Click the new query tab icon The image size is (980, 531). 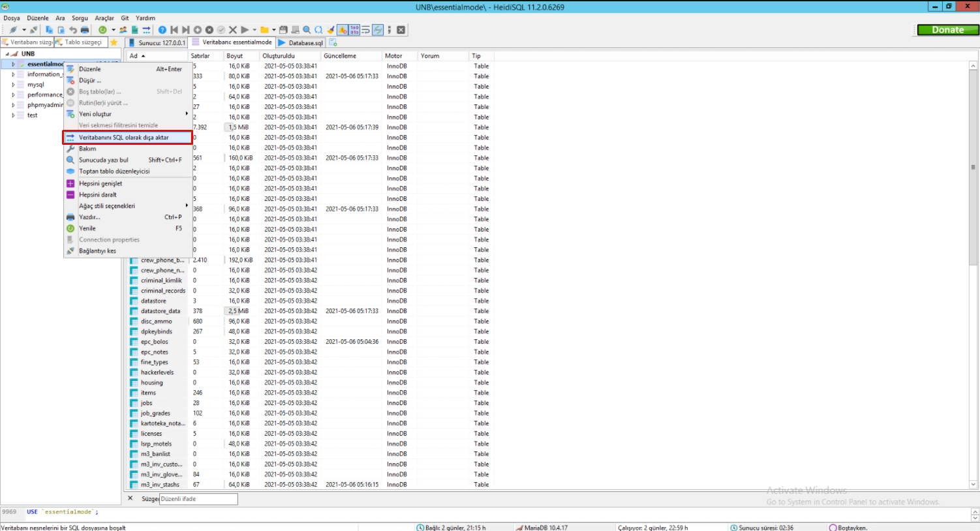tap(333, 42)
